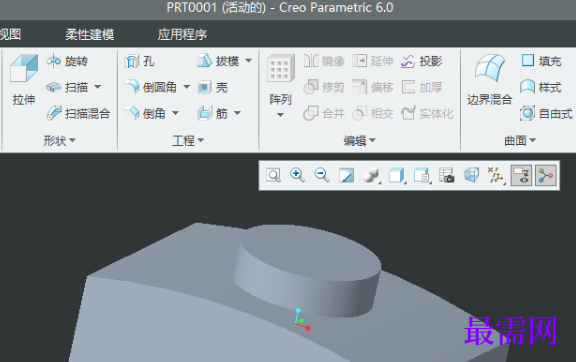Start the Sweep (扫描) tool

tap(67, 87)
